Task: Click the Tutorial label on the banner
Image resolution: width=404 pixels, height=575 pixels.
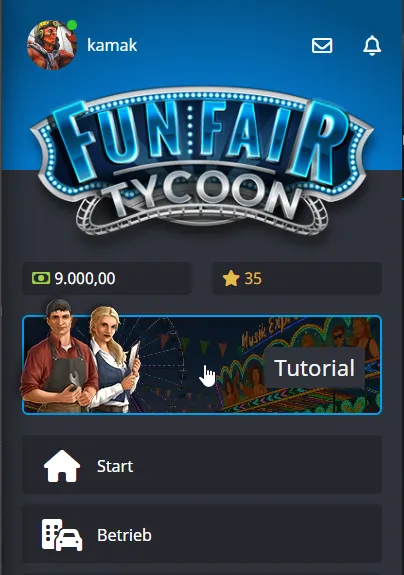Action: point(315,368)
